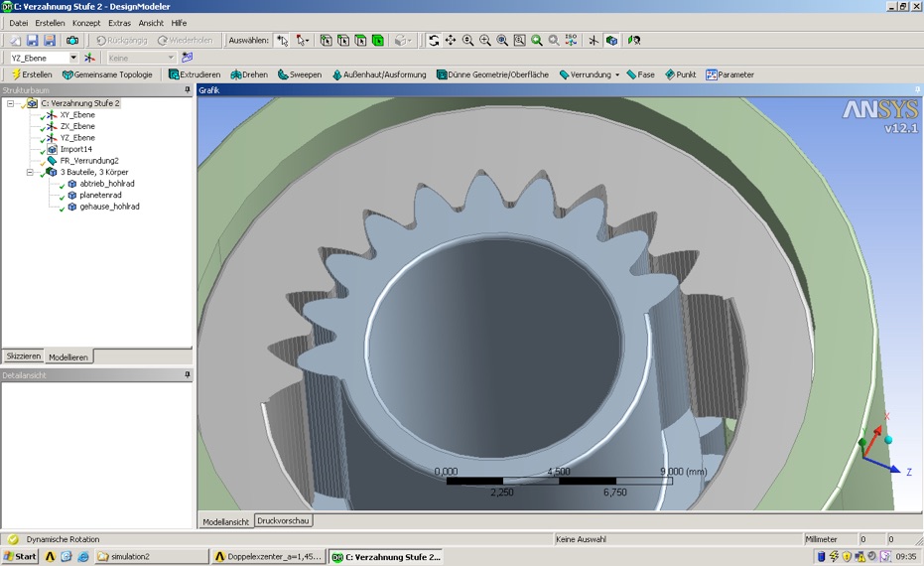924x566 pixels.
Task: Select the solid body selection filter icon
Action: (378, 40)
